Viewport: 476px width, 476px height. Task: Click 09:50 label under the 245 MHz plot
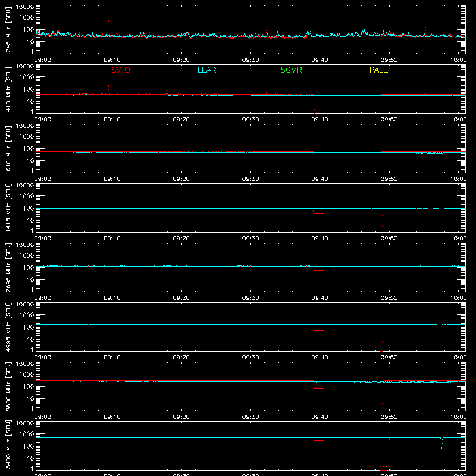tap(389, 60)
